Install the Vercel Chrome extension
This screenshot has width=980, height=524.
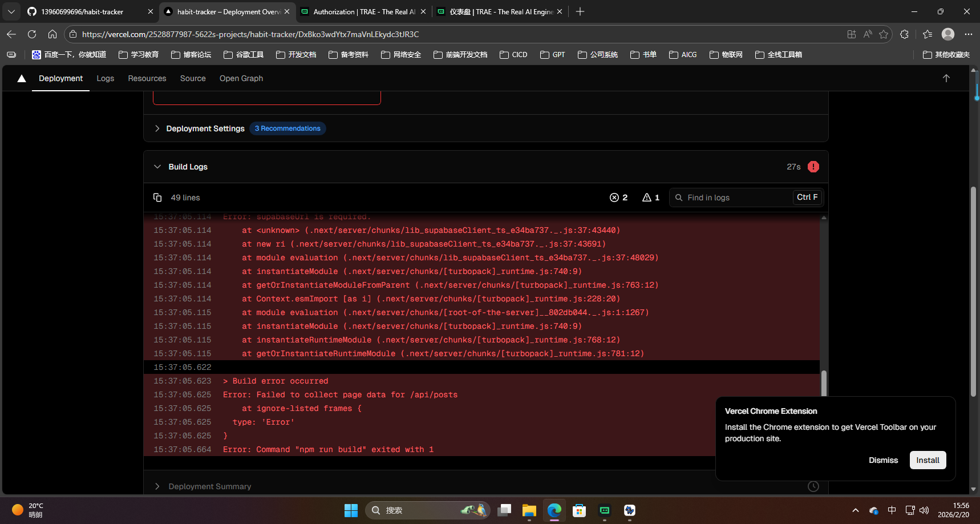click(928, 460)
